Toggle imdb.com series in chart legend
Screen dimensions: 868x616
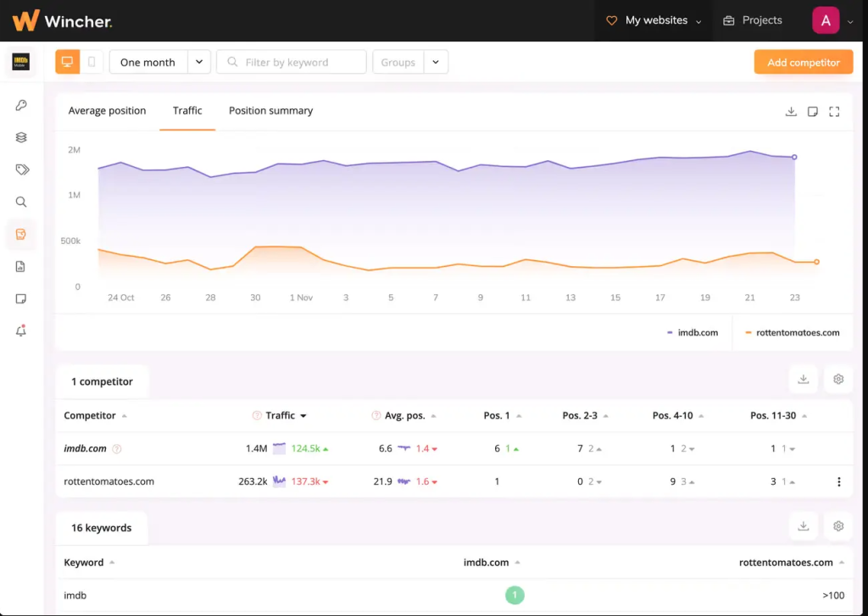[x=693, y=332]
